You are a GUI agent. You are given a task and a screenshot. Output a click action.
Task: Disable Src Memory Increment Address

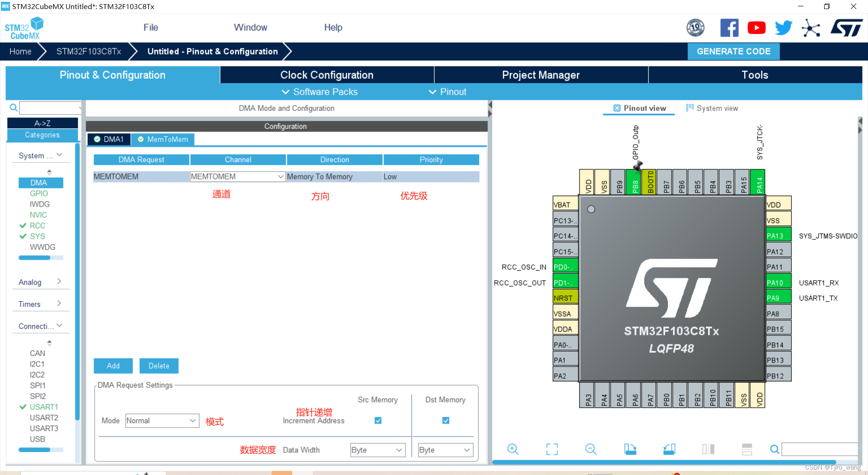[378, 420]
